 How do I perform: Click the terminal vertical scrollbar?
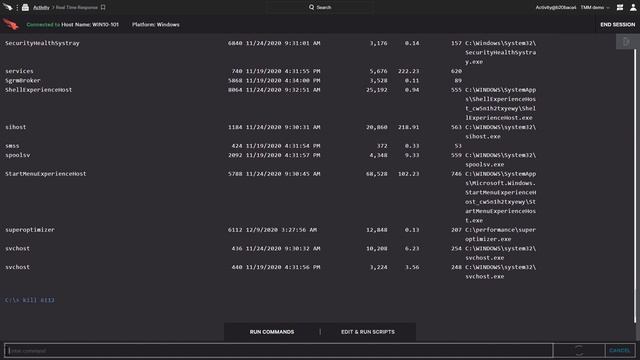[x=635, y=186]
